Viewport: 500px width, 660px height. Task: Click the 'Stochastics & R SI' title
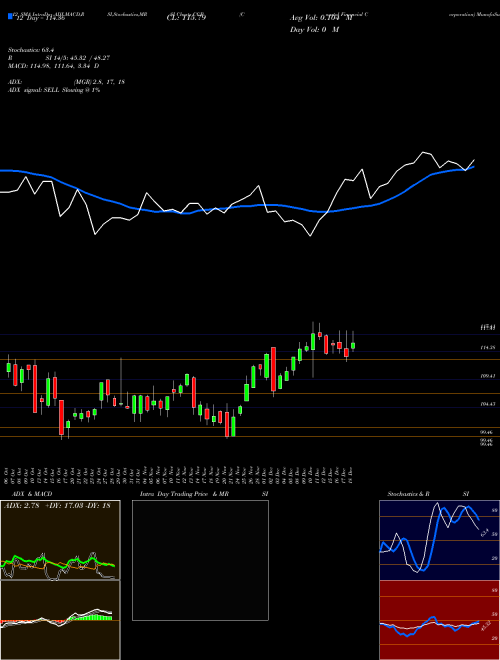[428, 494]
